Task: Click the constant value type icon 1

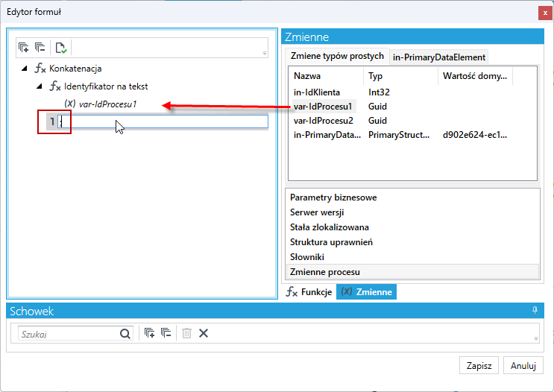Action: pos(52,121)
